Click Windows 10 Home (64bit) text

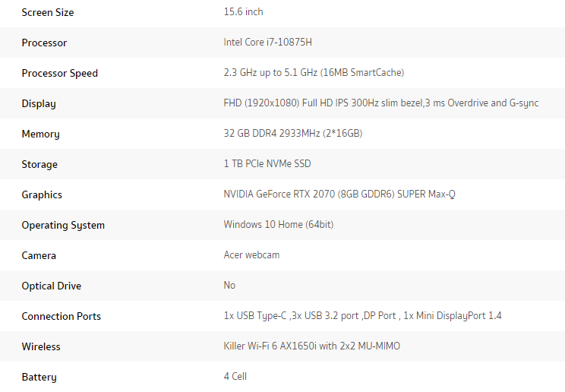279,224
